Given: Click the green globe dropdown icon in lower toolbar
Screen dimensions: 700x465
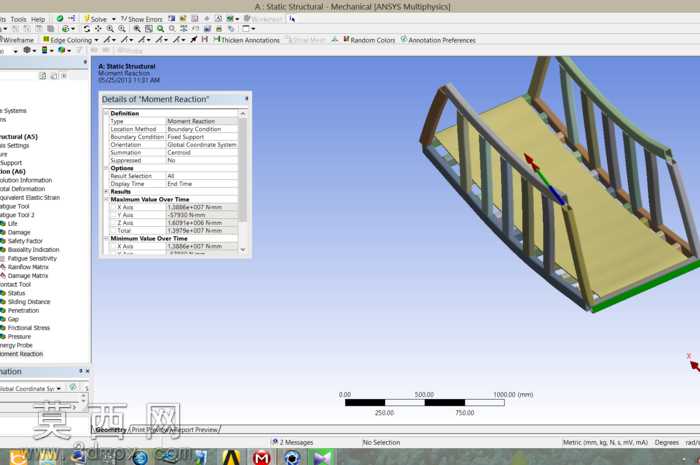Looking at the screenshot, I should tap(64, 50).
